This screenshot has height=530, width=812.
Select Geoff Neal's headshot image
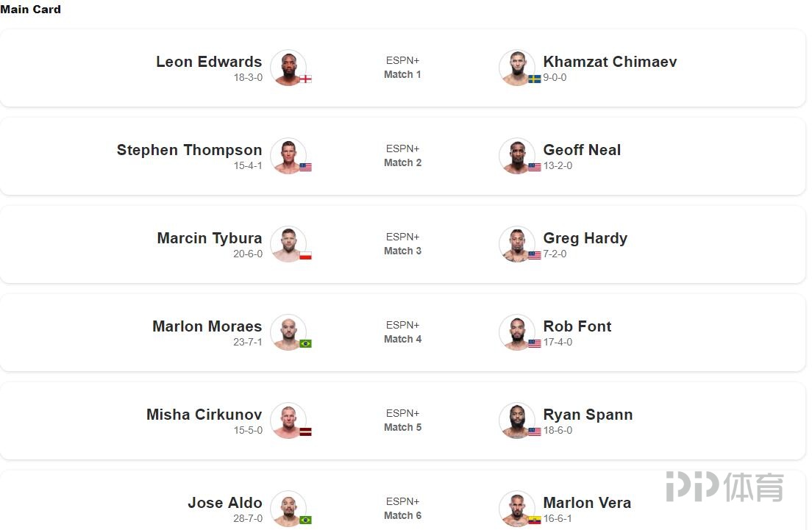[517, 156]
